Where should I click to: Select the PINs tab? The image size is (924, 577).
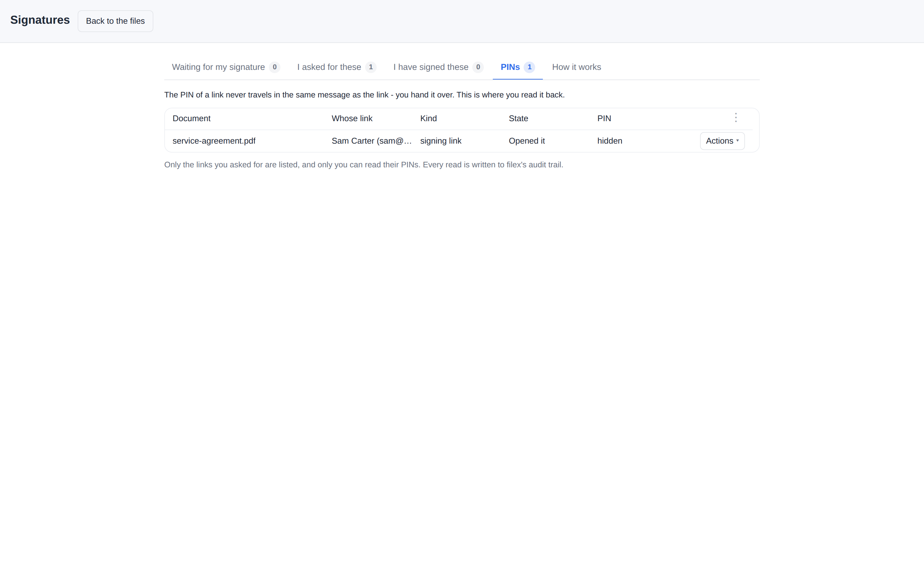tap(518, 67)
